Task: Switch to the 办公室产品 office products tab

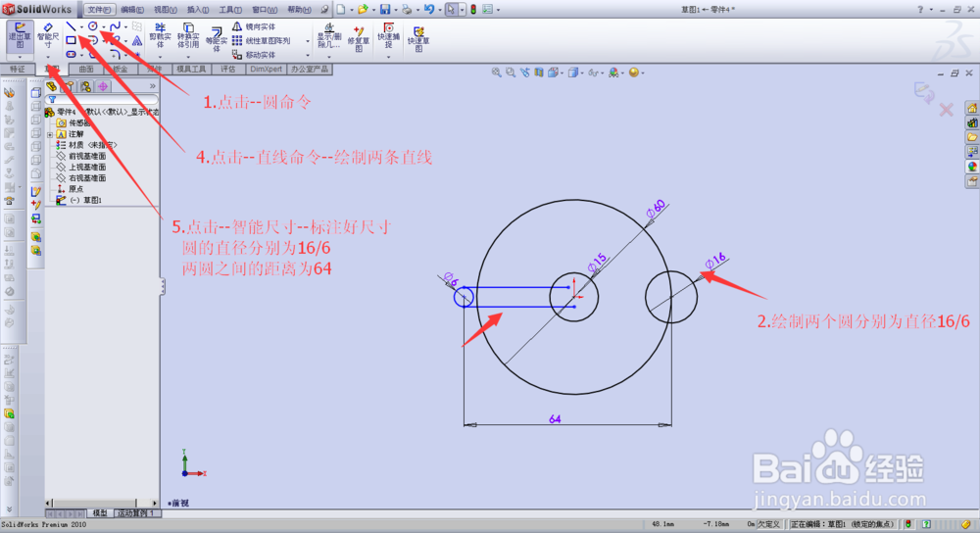Action: coord(310,70)
